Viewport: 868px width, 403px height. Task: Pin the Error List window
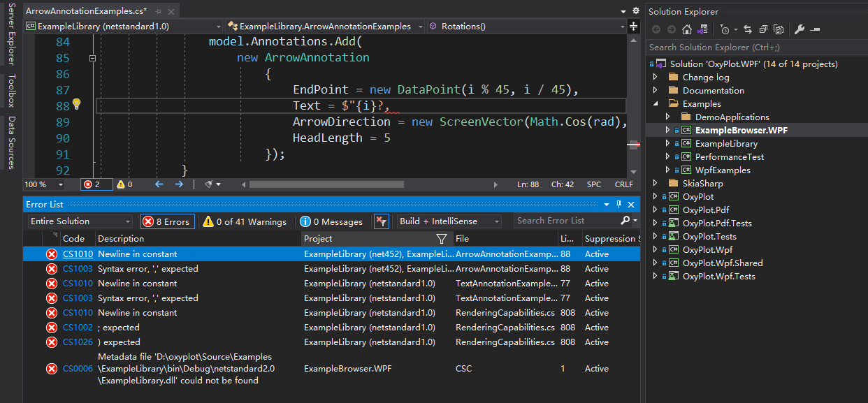pyautogui.click(x=619, y=204)
